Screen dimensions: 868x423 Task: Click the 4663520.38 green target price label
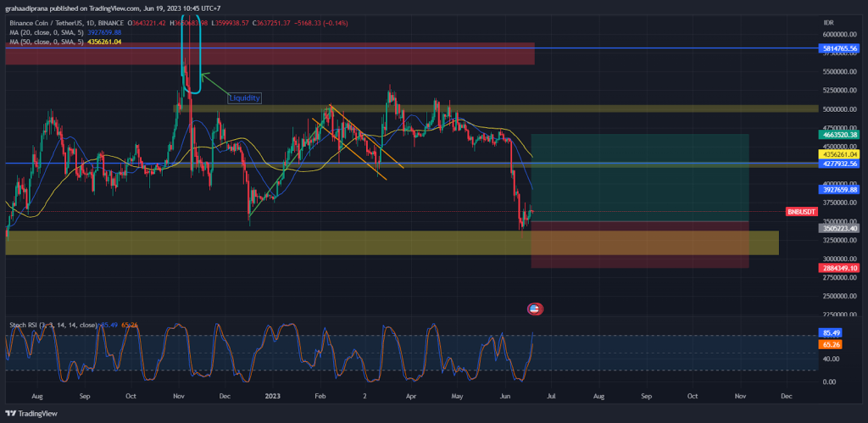(x=840, y=134)
